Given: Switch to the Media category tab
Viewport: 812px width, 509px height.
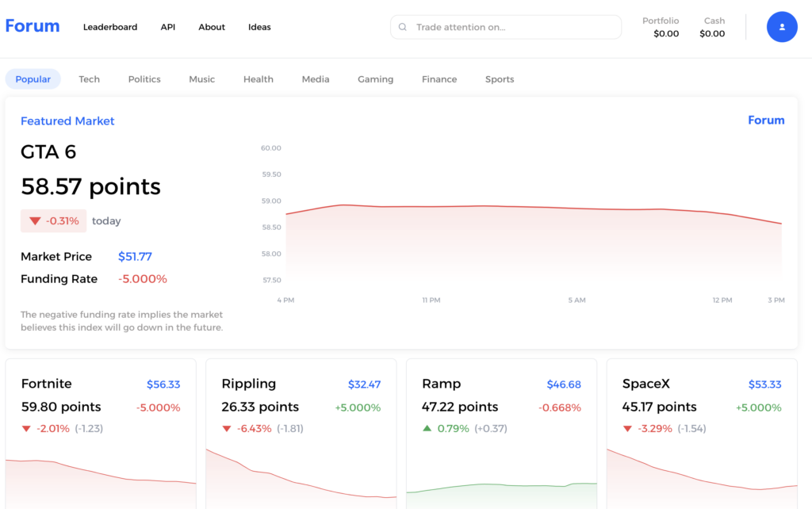Looking at the screenshot, I should 316,79.
